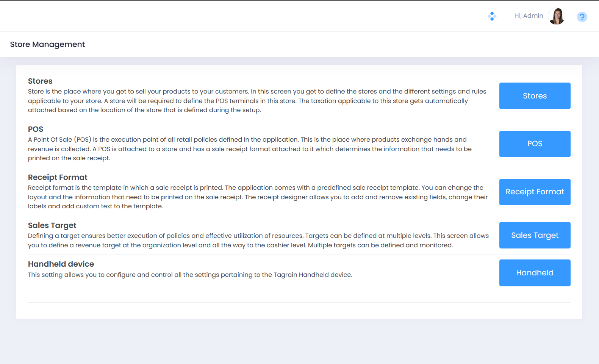Click the Sales Target section heading

coord(52,225)
